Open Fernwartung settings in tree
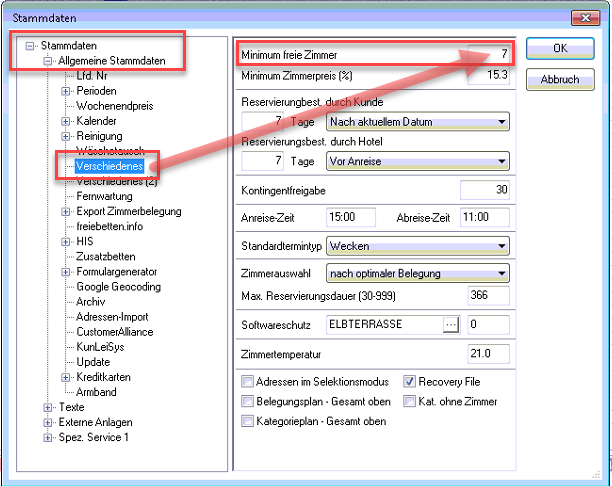 [x=104, y=196]
